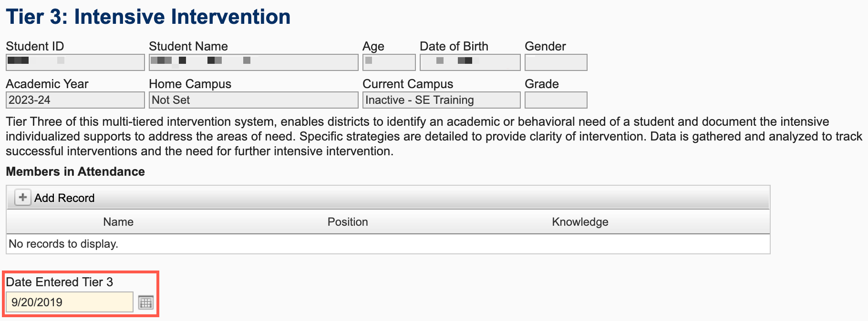The image size is (868, 321).
Task: Click the Home Campus field showing Not Set
Action: (253, 100)
